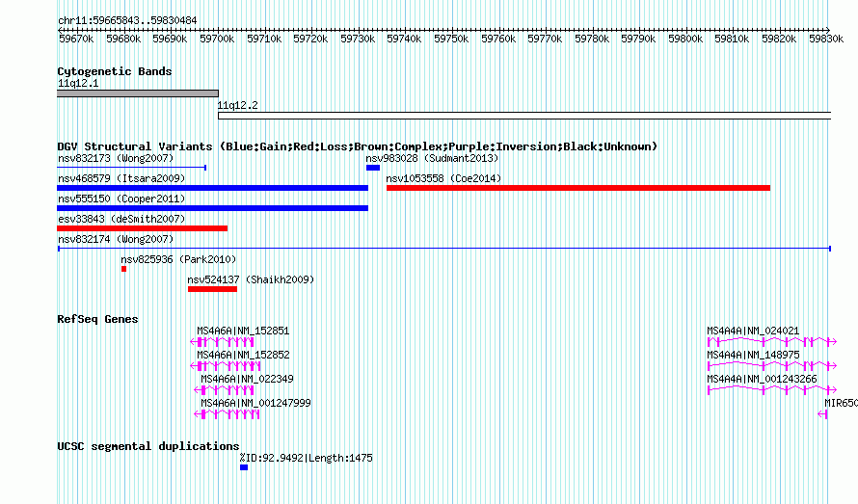Click the gray 11q12.1 cytogenetic band
This screenshot has height=504, width=858.
[x=137, y=93]
